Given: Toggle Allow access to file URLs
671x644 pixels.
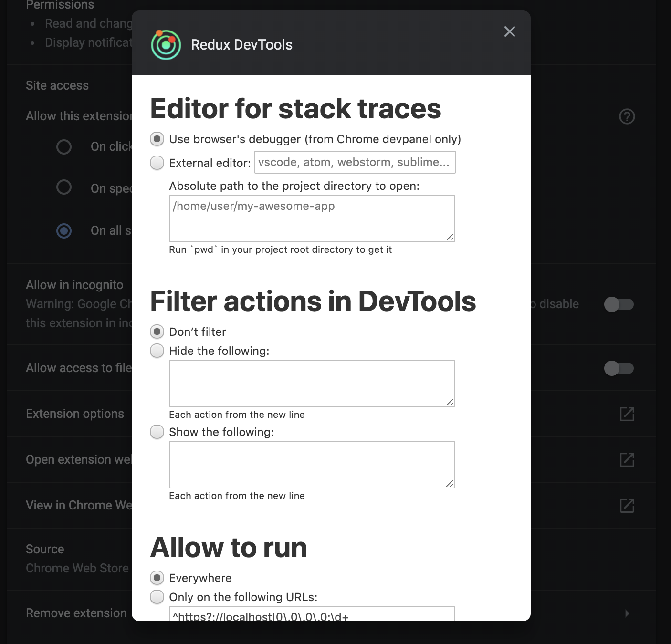Looking at the screenshot, I should coord(619,368).
